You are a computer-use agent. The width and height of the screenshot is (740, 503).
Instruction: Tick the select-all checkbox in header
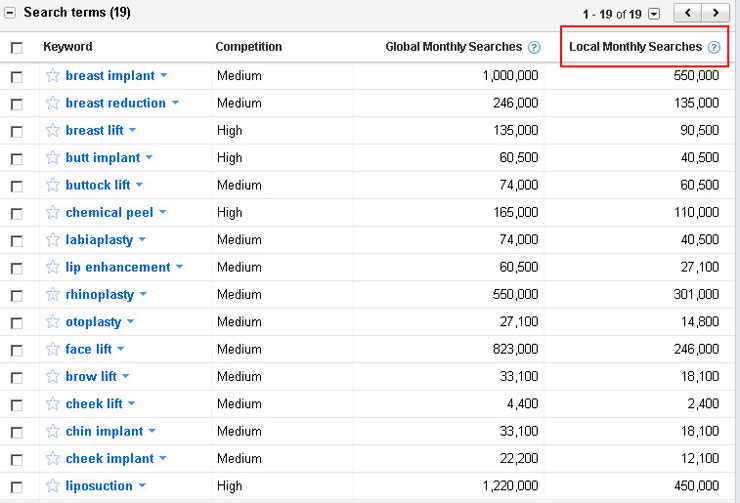[16, 48]
